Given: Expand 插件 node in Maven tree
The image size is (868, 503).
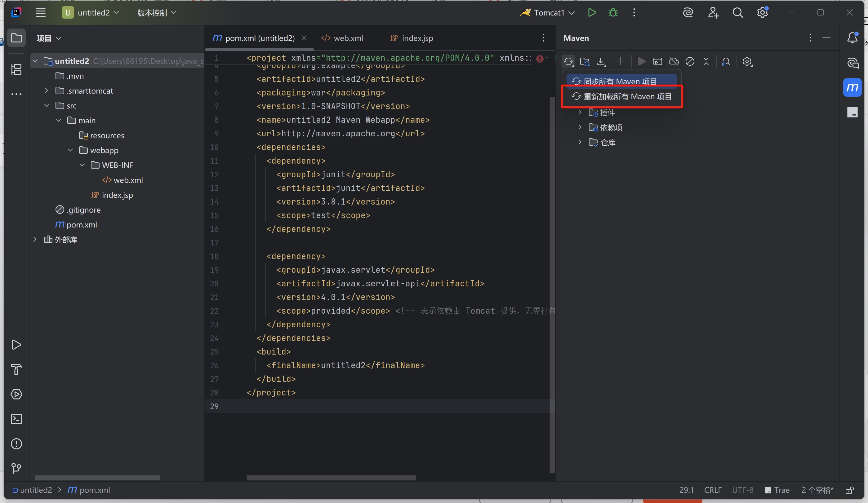Looking at the screenshot, I should 580,113.
